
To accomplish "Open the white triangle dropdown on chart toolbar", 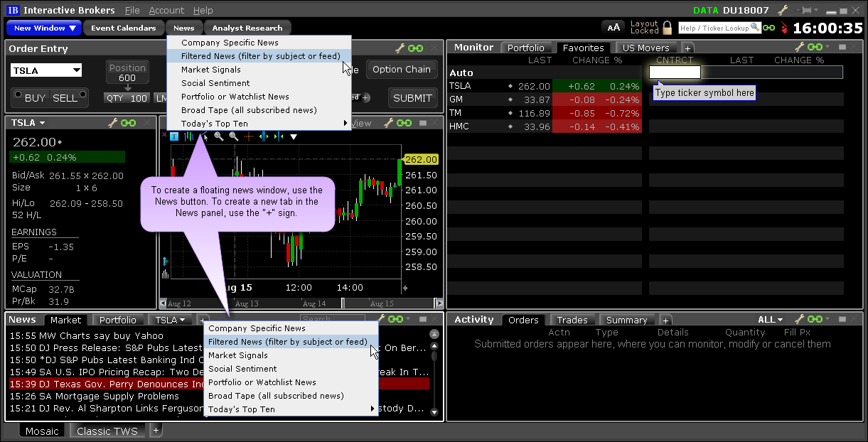I will tap(294, 136).
